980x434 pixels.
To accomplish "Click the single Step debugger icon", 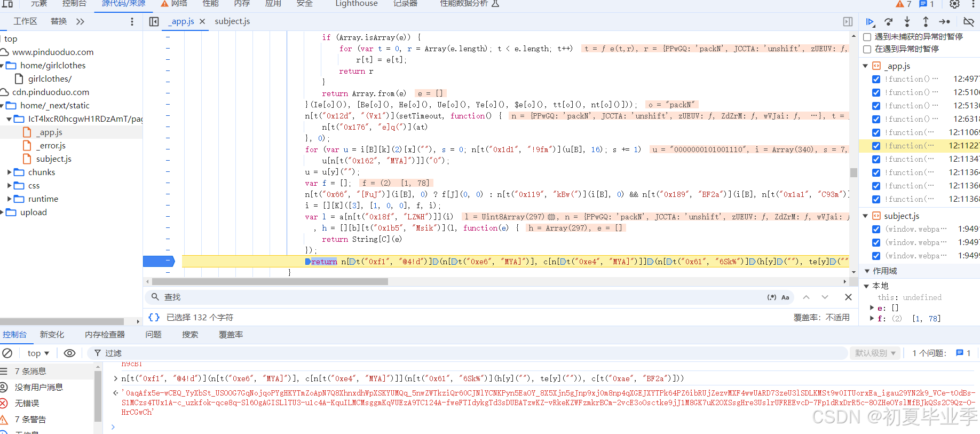I will (945, 22).
